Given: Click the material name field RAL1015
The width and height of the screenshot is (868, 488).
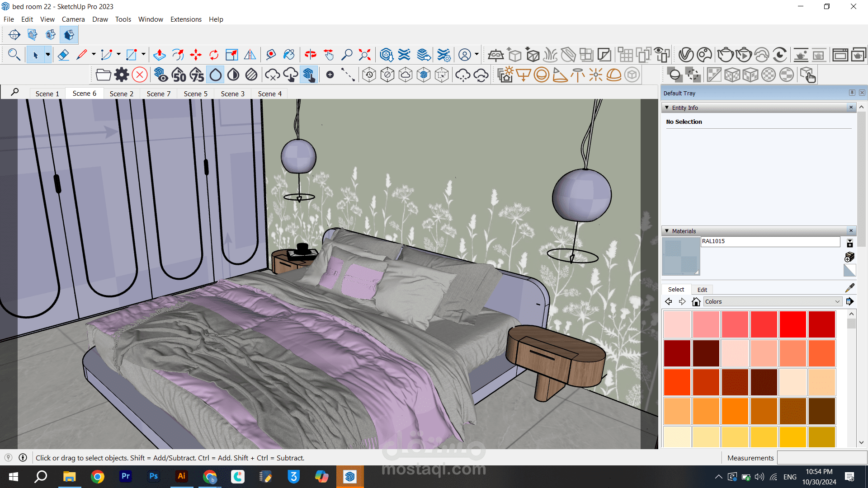Looking at the screenshot, I should point(770,241).
